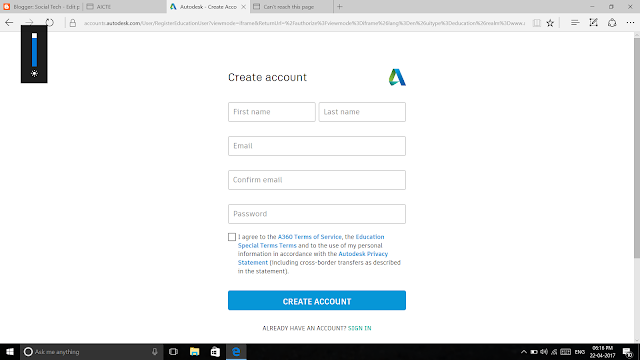Click the share icon in Edge toolbar
The width and height of the screenshot is (640, 360).
(x=612, y=23)
